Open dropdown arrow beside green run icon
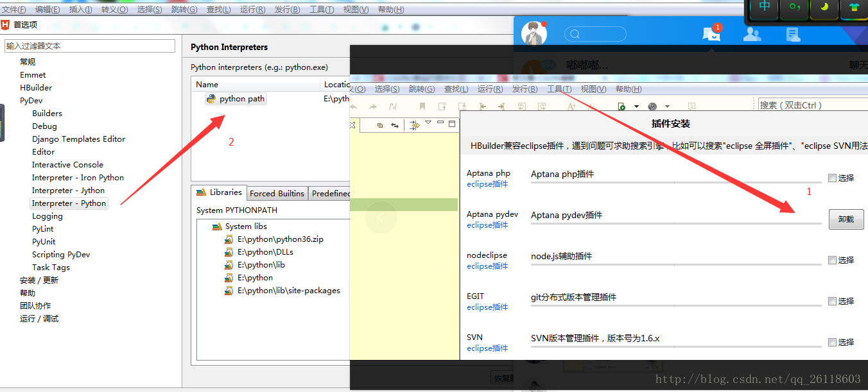 (636, 107)
